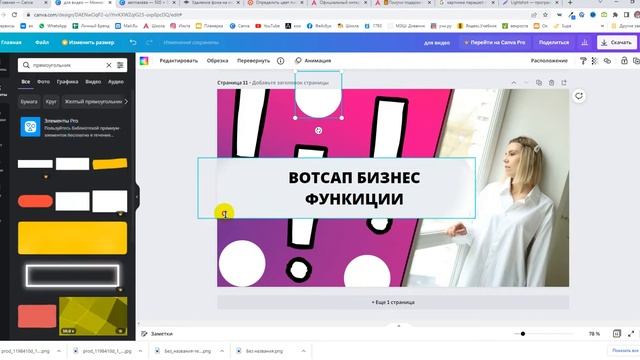Switch to the Видео tab
The width and height of the screenshot is (640, 360).
point(93,82)
